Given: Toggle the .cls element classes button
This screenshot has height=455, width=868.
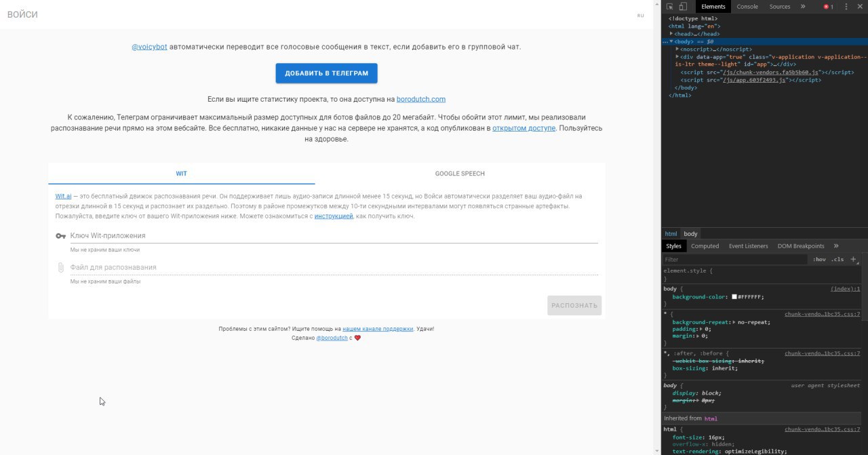Looking at the screenshot, I should pos(837,260).
